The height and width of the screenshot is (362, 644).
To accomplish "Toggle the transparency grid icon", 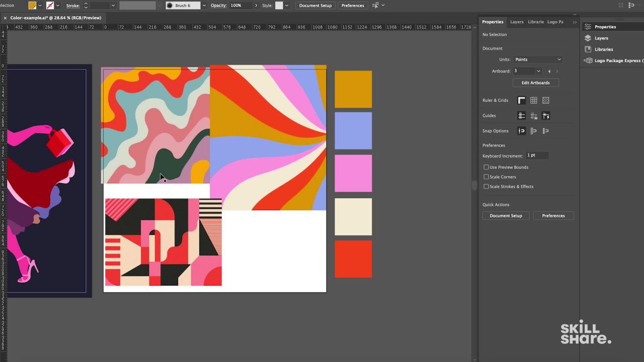I will click(x=545, y=100).
